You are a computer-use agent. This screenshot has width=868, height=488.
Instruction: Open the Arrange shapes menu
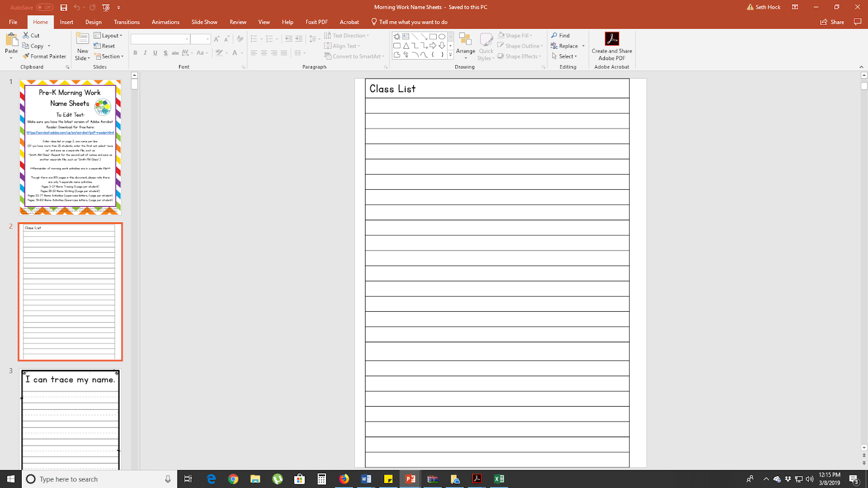click(465, 46)
